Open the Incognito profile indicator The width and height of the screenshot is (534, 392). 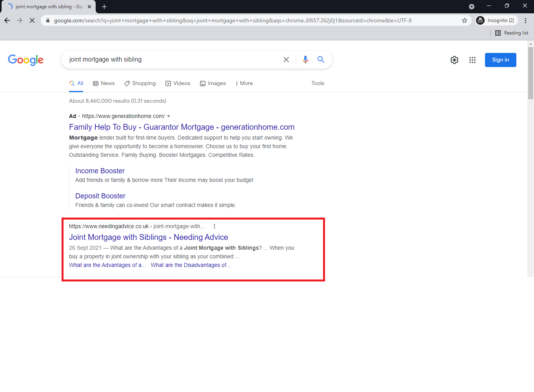[x=496, y=20]
